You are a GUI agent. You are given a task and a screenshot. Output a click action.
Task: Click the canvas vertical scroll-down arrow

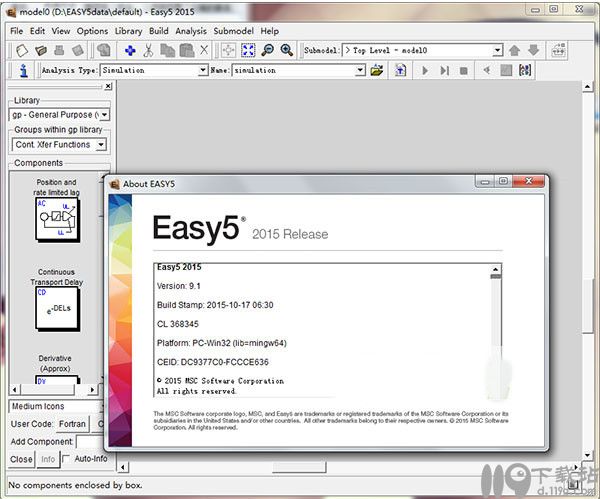coord(587,455)
